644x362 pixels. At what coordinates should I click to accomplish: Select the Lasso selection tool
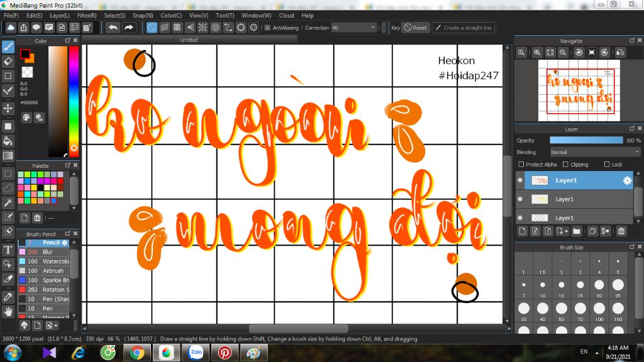[x=8, y=188]
